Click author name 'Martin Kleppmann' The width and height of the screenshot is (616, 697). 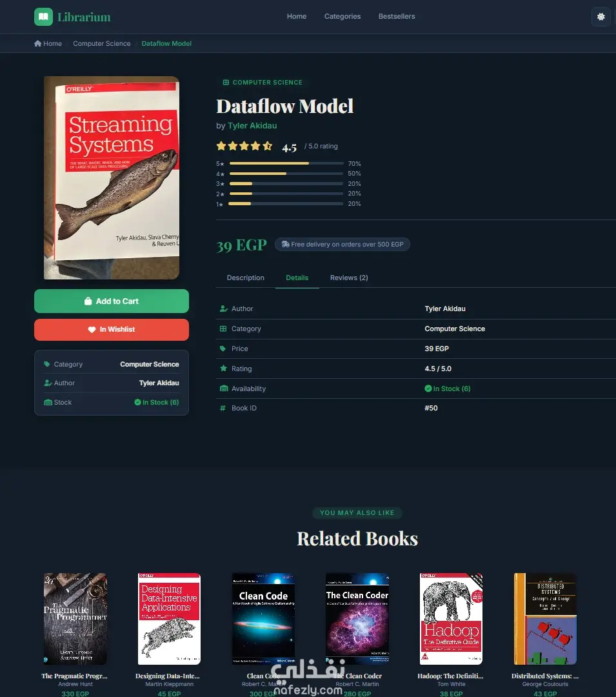[x=169, y=685]
